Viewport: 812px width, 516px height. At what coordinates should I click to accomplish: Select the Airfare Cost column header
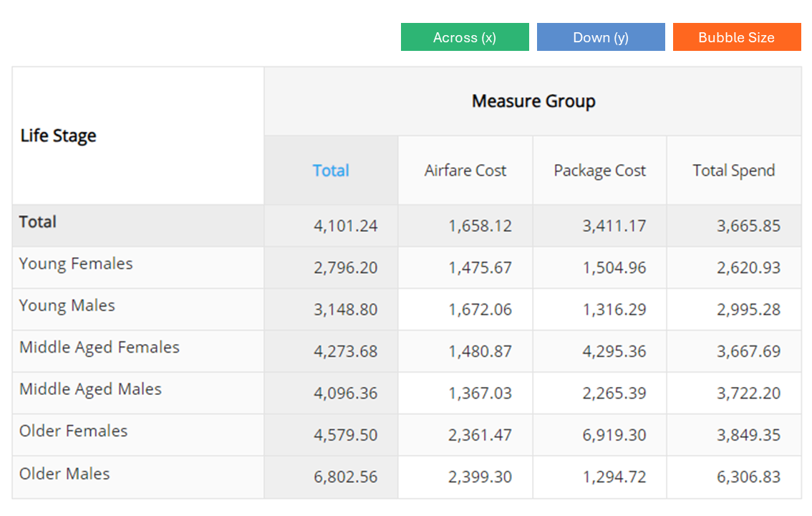(465, 171)
